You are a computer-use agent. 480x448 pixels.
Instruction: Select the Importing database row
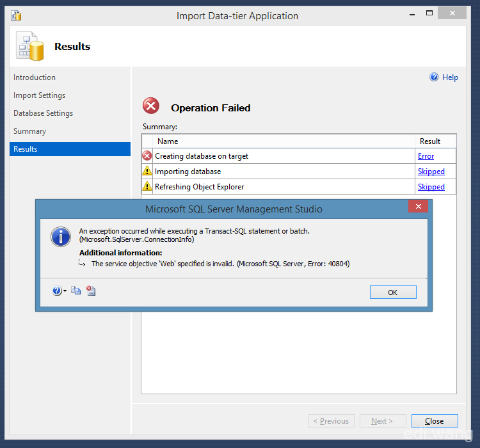point(299,172)
